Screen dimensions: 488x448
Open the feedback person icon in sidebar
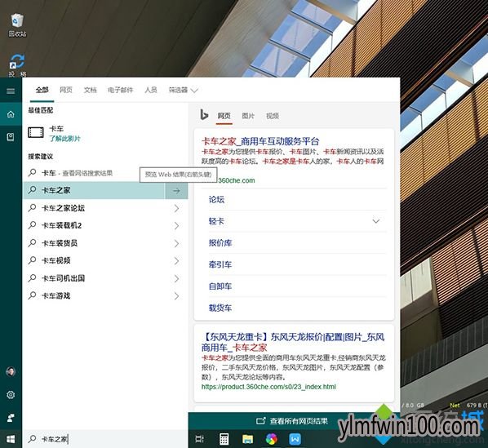tap(11, 418)
